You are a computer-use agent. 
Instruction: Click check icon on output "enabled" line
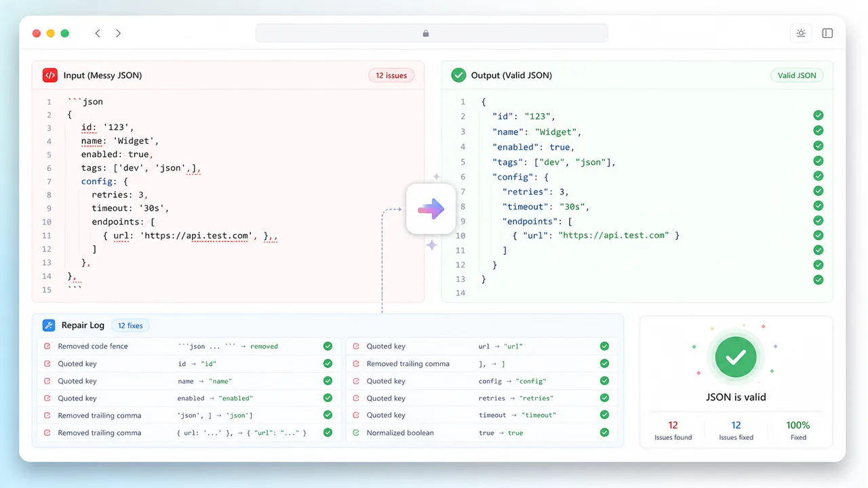click(x=818, y=146)
